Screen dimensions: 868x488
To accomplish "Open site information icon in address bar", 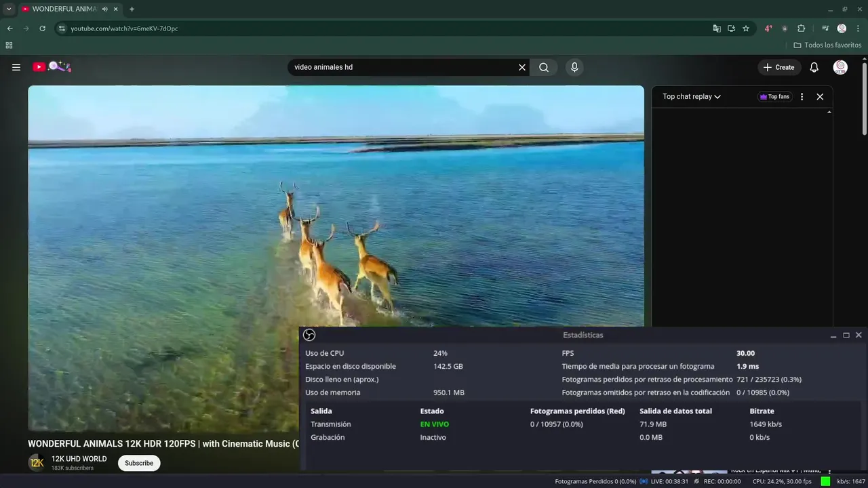I will (x=62, y=28).
